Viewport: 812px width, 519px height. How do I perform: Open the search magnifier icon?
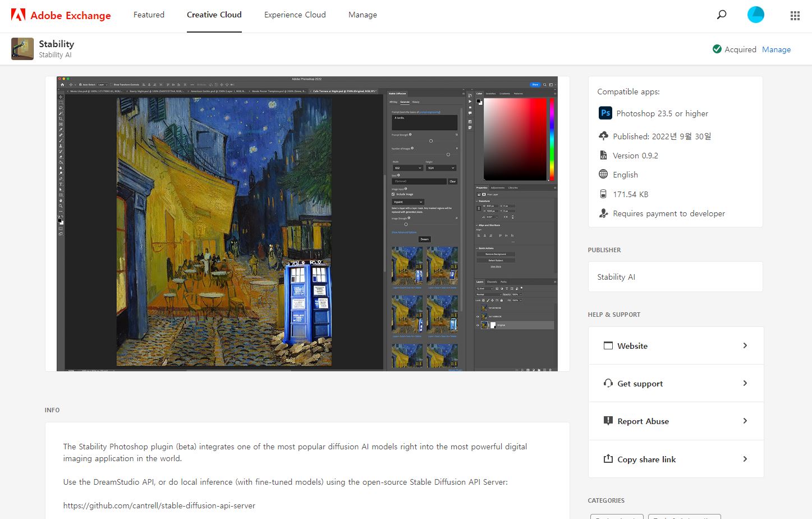[722, 15]
